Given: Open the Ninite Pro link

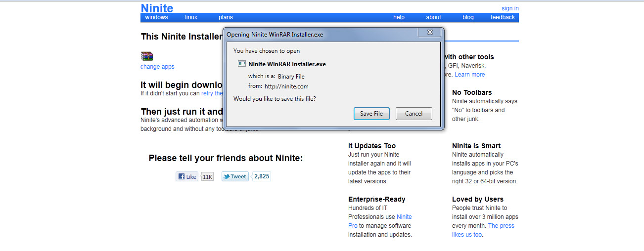Looking at the screenshot, I should pyautogui.click(x=380, y=221).
